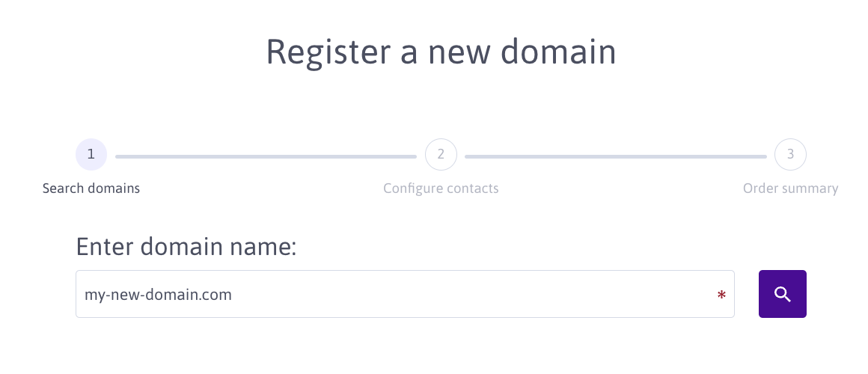Click the word "domain" in the page title
This screenshot has height=374, width=868.
558,53
